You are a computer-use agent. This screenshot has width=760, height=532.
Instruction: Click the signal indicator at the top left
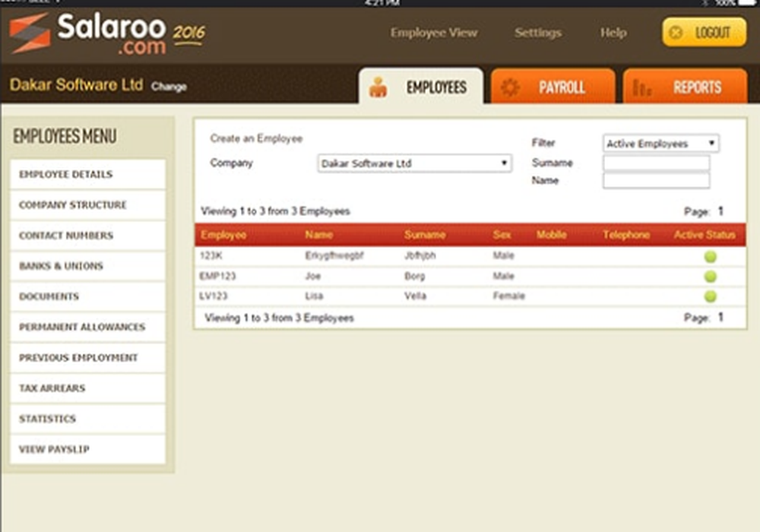tap(11, 2)
